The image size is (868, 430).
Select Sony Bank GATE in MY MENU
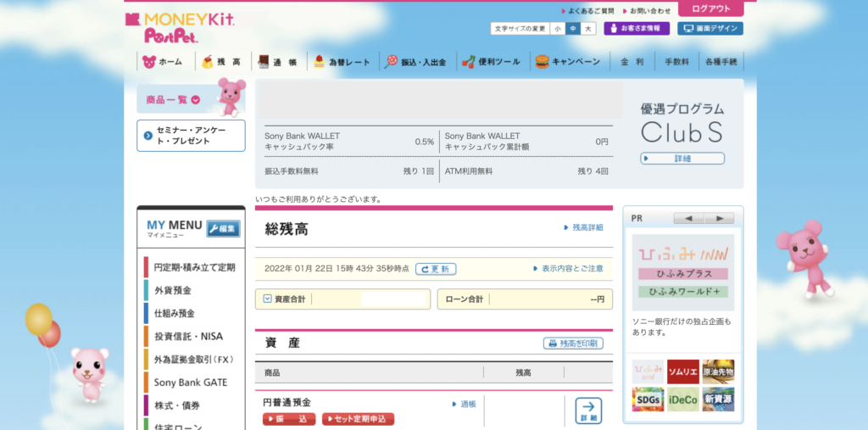tap(191, 383)
